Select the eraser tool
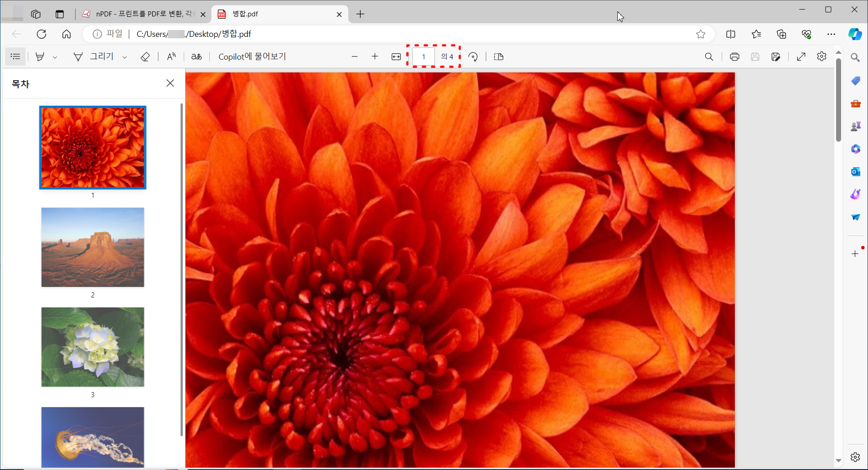The width and height of the screenshot is (868, 470). click(145, 56)
